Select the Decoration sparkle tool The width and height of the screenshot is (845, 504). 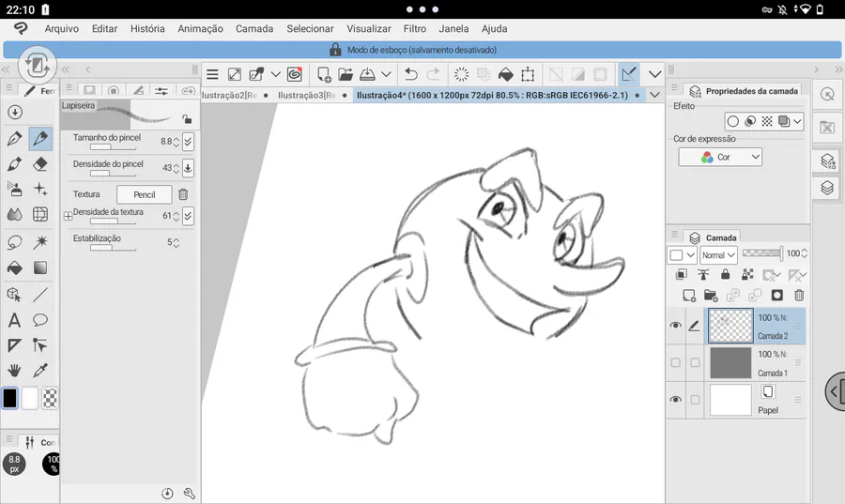(x=39, y=189)
